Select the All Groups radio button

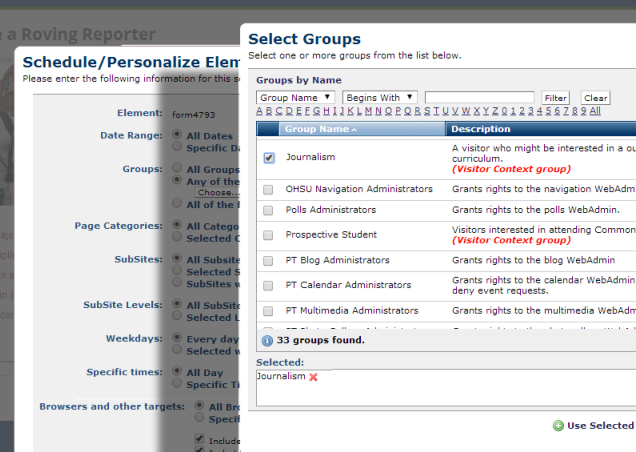pyautogui.click(x=177, y=167)
